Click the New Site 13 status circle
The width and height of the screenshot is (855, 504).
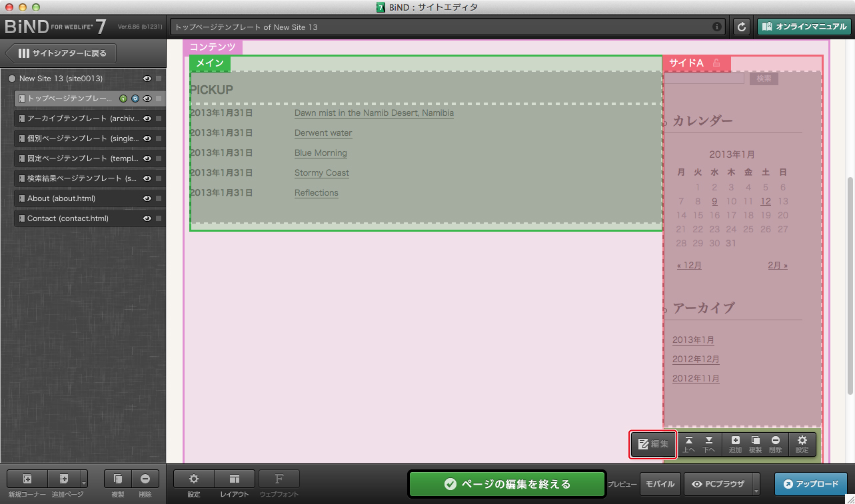pyautogui.click(x=11, y=79)
